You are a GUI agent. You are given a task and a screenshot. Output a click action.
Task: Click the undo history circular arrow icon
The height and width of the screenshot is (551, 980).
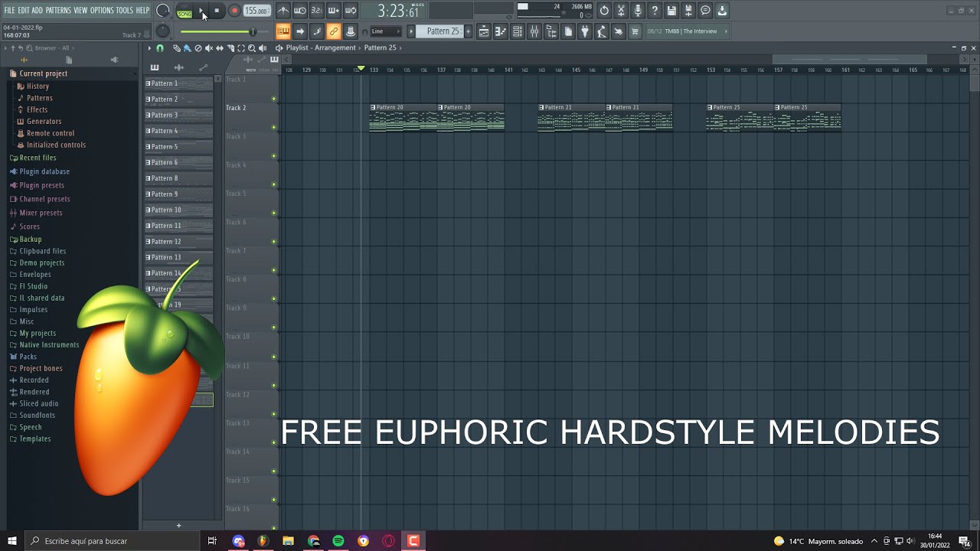[x=604, y=11]
